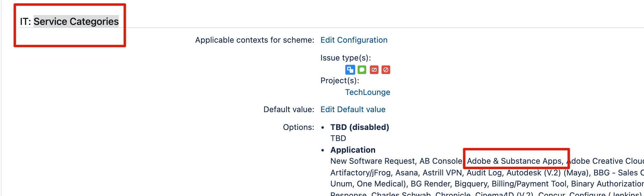Image resolution: width=644 pixels, height=196 pixels.
Task: Click the 'Project(s):' label
Action: pos(340,80)
